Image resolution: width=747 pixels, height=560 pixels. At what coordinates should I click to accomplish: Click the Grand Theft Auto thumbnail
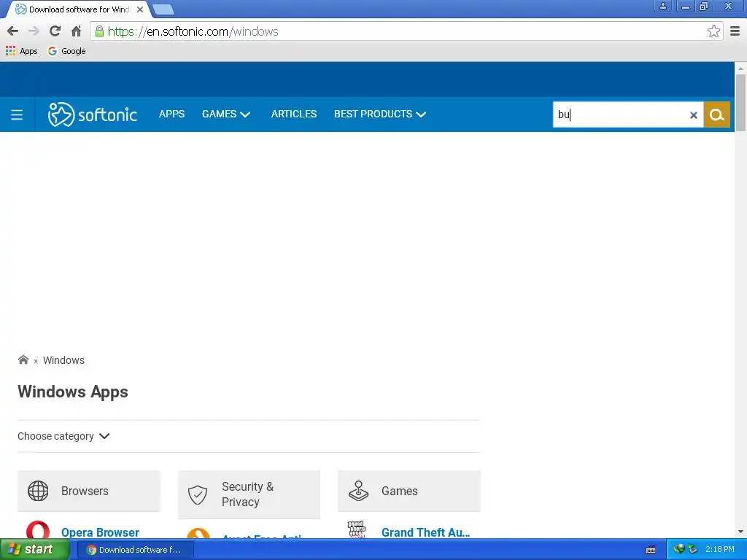coord(356,530)
